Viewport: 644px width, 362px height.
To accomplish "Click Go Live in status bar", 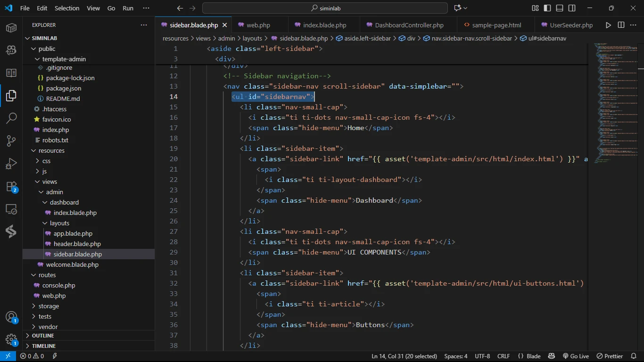I will (x=576, y=356).
